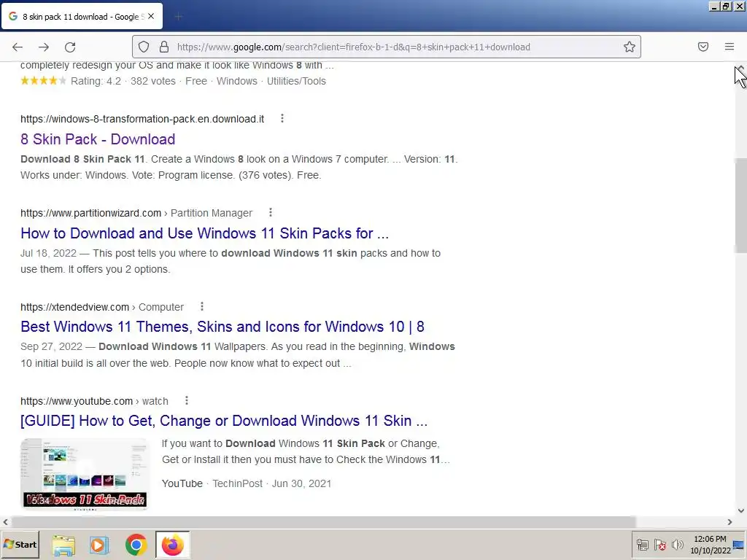Click the Firefox taskbar icon
This screenshot has height=560, width=747.
click(x=172, y=545)
